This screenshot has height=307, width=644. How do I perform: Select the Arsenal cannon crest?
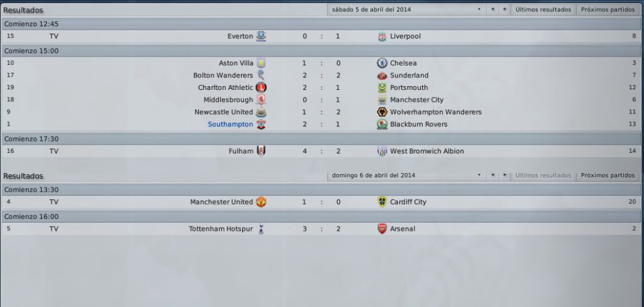(x=382, y=229)
